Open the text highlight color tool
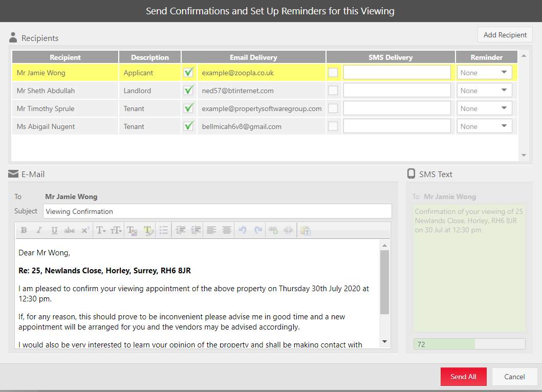This screenshot has height=392, width=542. click(x=148, y=230)
